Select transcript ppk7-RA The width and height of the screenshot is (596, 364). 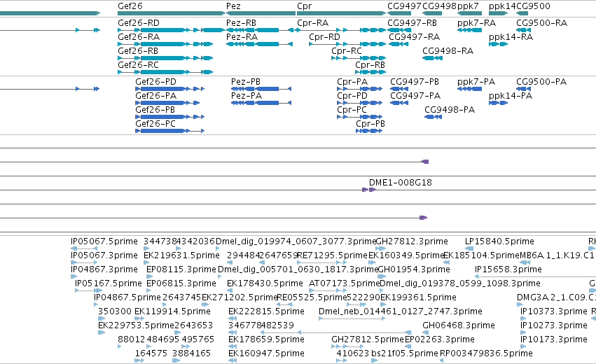[469, 30]
